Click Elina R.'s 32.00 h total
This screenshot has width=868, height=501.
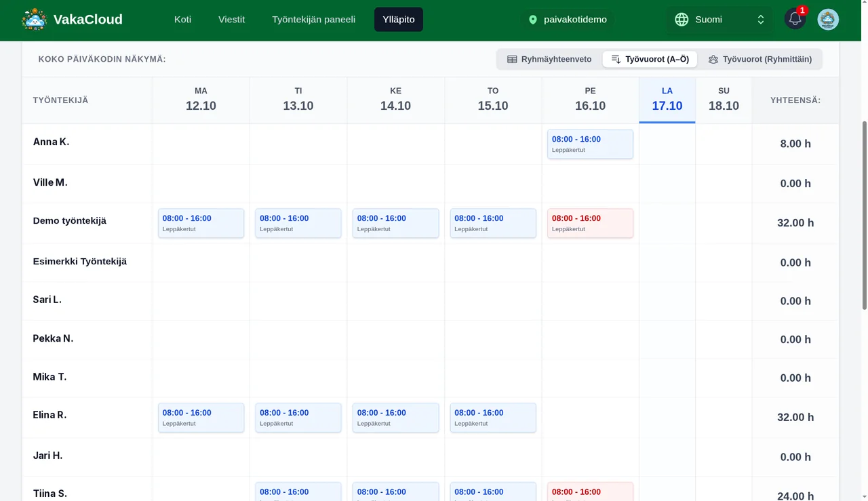[795, 417]
